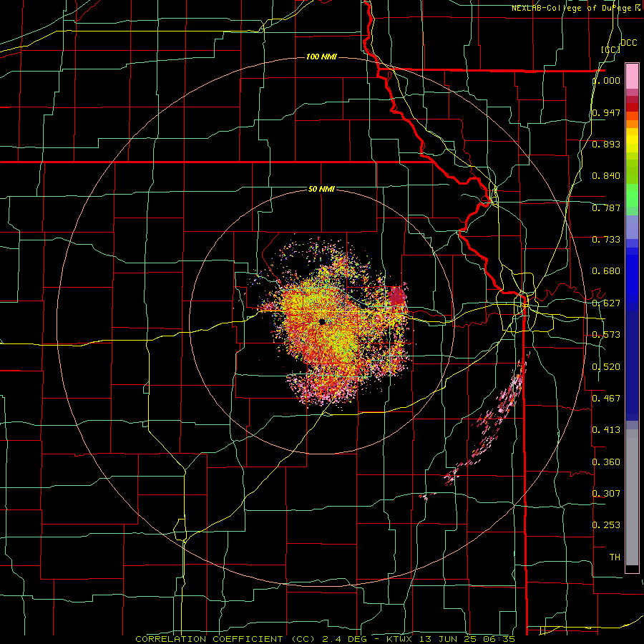This screenshot has width=644, height=644.
Task: Click the solid dark-red echo block east of radar
Action: pyautogui.click(x=396, y=296)
